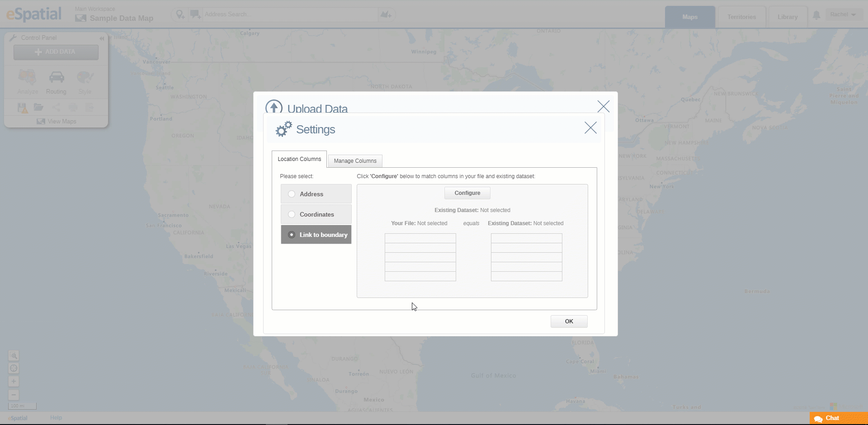Click the Control Panel wrench icon
The width and height of the screenshot is (868, 425).
pos(13,38)
